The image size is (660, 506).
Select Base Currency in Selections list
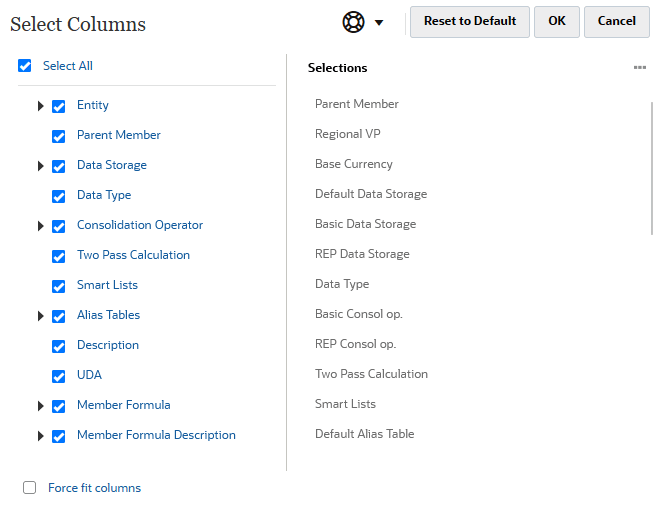coord(353,164)
